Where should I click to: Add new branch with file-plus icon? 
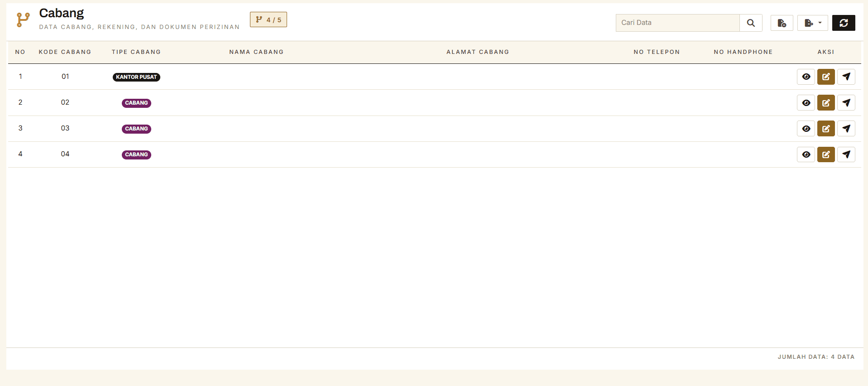click(x=782, y=23)
